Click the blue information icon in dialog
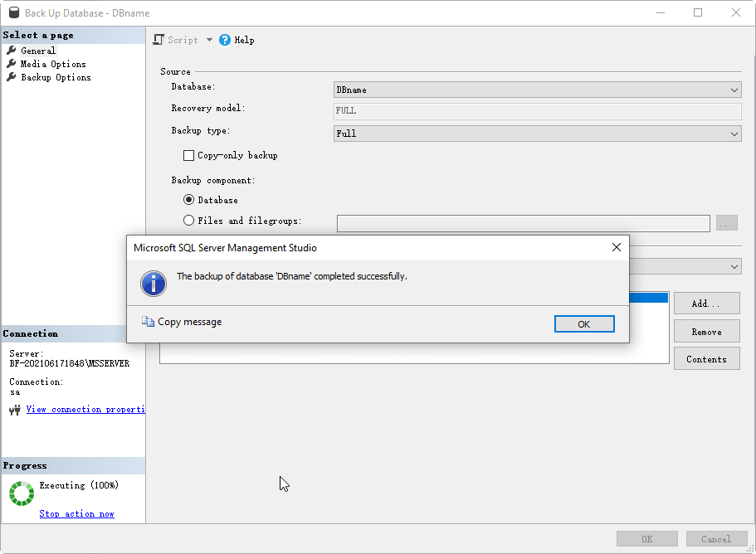Viewport: 756px width, 554px height. [x=154, y=284]
